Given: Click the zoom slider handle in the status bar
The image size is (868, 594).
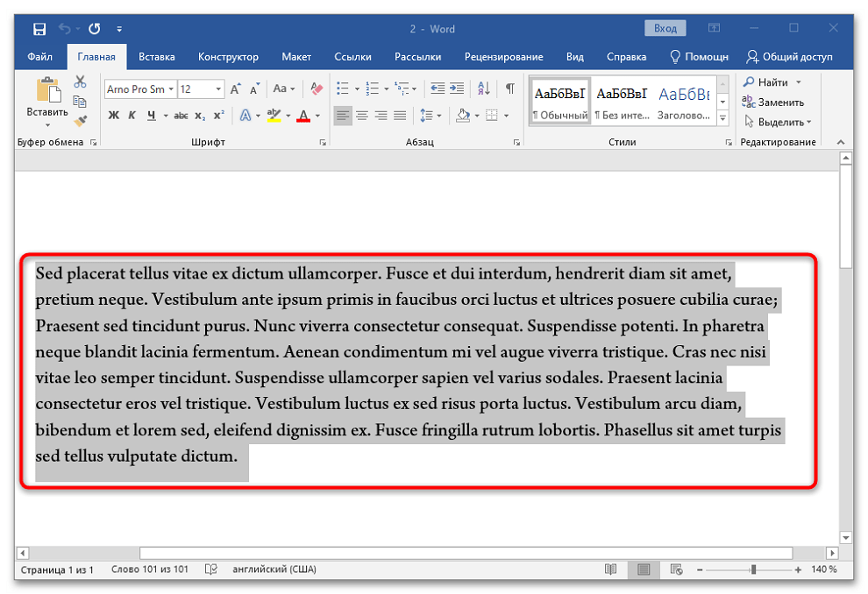Looking at the screenshot, I should pos(753,569).
